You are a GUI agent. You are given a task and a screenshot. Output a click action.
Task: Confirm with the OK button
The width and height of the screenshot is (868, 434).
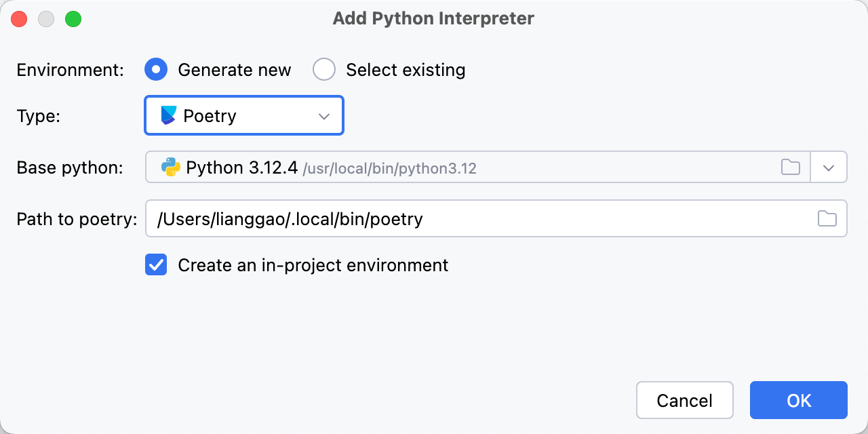(798, 400)
